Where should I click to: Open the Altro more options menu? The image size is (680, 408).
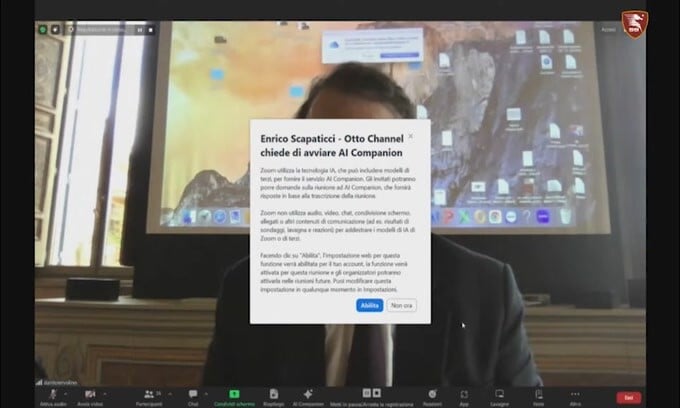pos(575,397)
